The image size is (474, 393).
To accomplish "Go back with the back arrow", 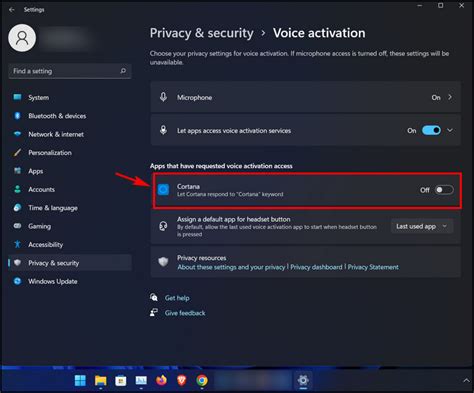I will tap(12, 10).
